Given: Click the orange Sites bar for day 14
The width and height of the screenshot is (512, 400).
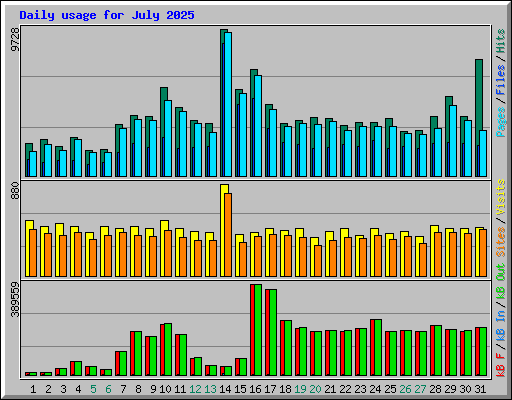Looking at the screenshot, I should click(x=228, y=235).
